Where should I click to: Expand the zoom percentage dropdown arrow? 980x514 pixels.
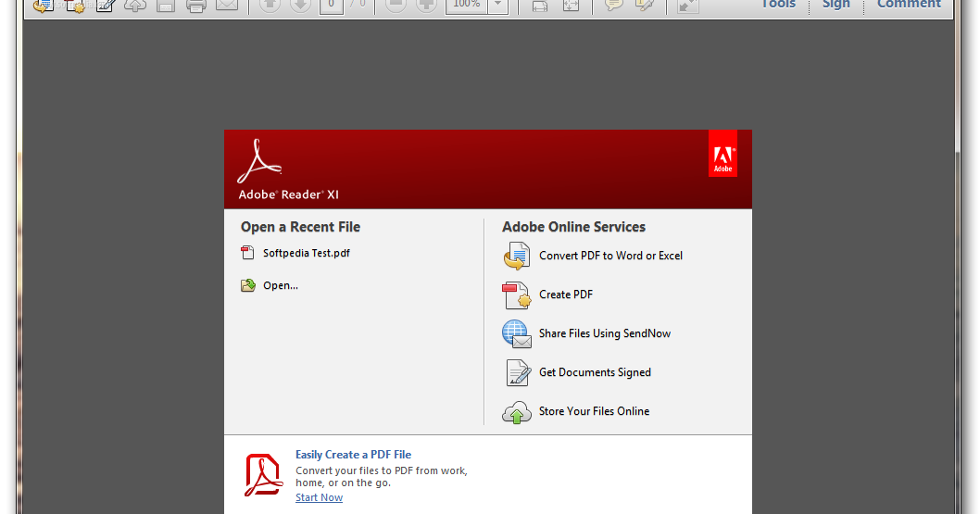pos(498,6)
